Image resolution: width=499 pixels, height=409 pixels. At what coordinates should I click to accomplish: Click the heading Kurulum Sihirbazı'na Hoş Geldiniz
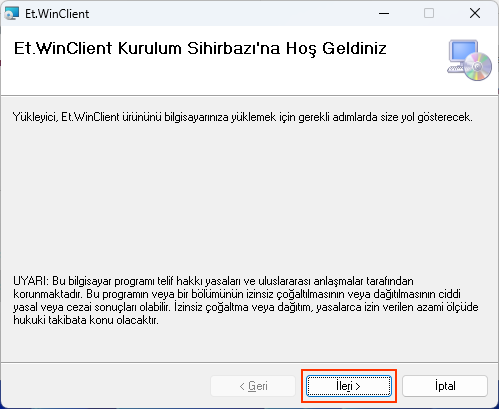(x=252, y=49)
